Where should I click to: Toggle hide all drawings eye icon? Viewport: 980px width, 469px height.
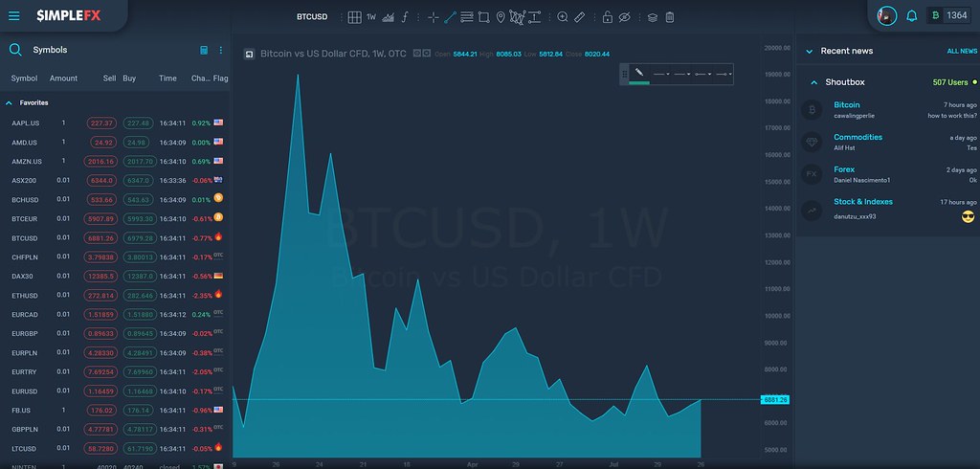pos(624,17)
